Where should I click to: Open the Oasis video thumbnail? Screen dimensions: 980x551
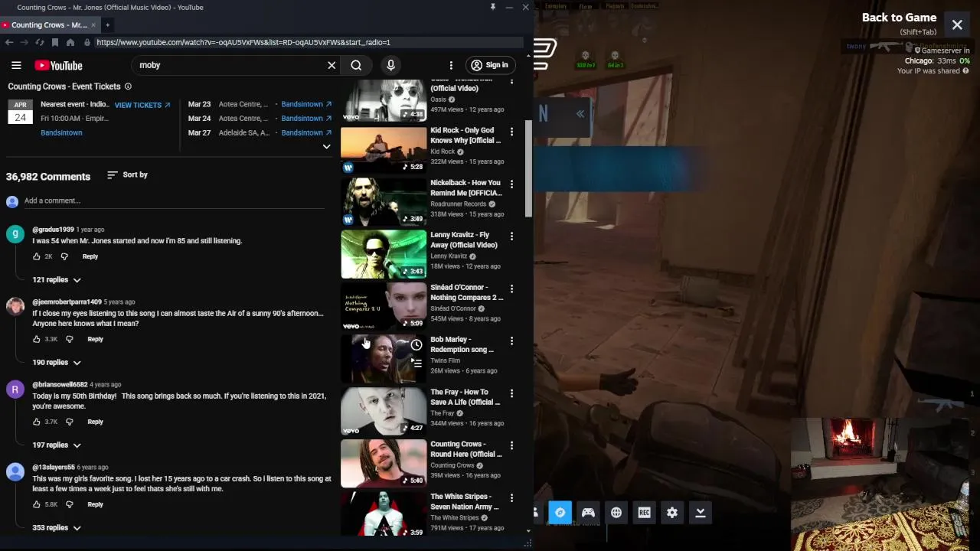coord(384,99)
